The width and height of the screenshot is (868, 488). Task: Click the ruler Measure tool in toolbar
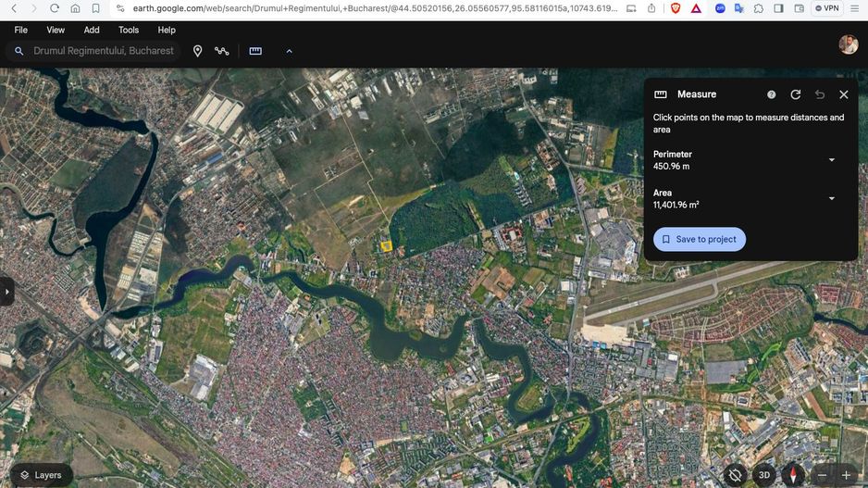[255, 51]
